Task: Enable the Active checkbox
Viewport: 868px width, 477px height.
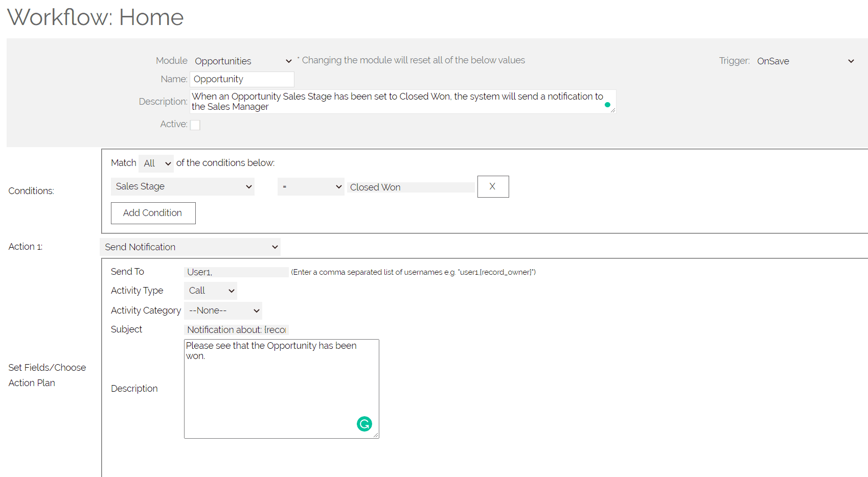Action: [x=195, y=125]
